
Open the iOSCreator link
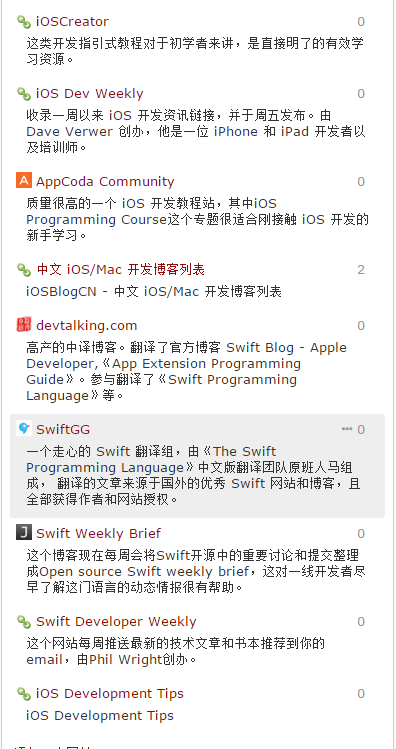72,21
